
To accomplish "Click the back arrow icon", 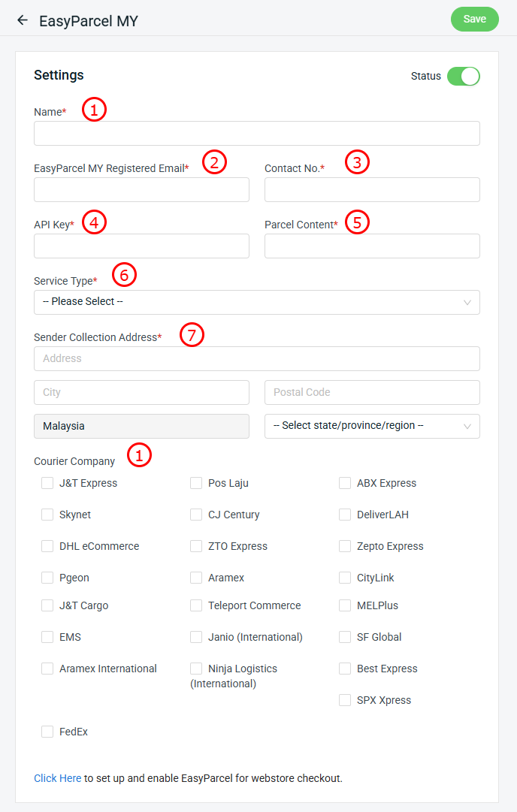I will tap(22, 20).
